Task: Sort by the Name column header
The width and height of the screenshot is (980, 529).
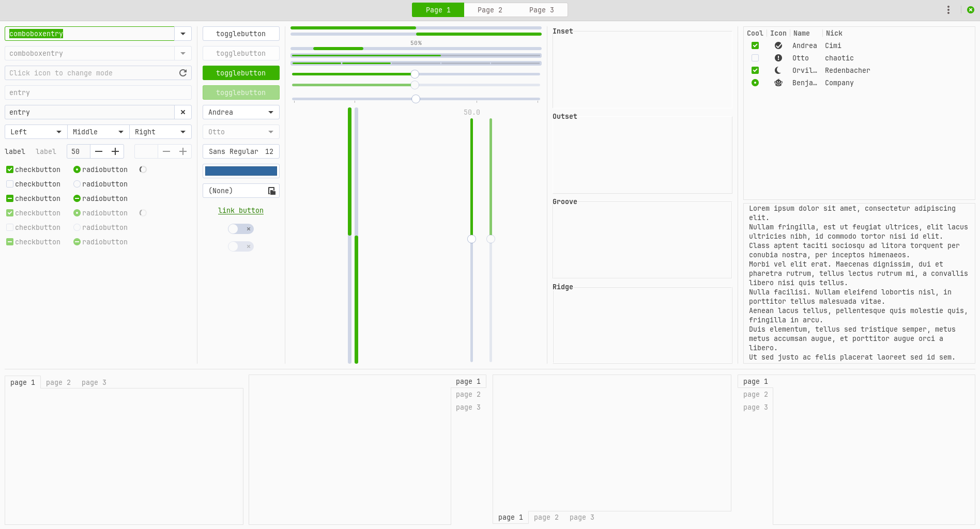Action: 805,33
